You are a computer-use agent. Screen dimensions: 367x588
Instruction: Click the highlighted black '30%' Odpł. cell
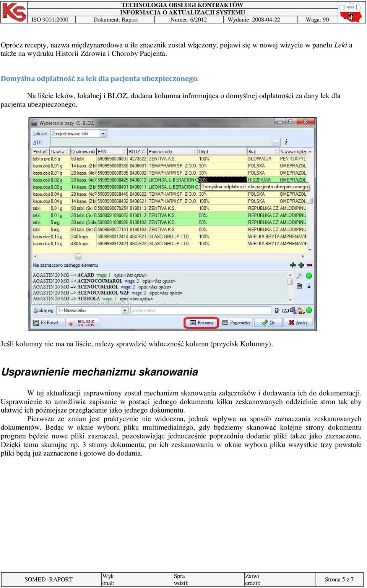click(222, 180)
